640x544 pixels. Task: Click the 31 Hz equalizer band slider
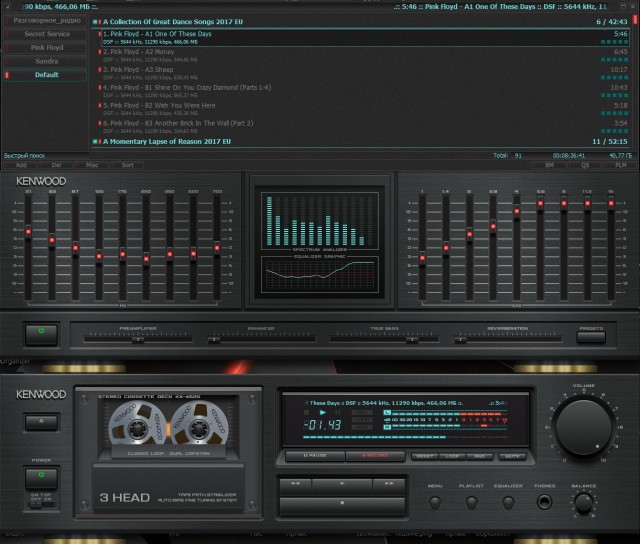click(x=28, y=247)
